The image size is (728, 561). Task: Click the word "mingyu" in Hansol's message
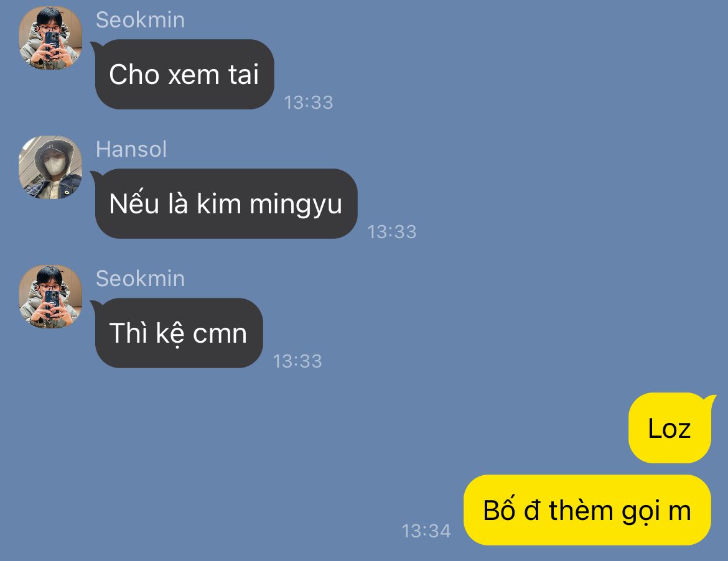tap(296, 205)
